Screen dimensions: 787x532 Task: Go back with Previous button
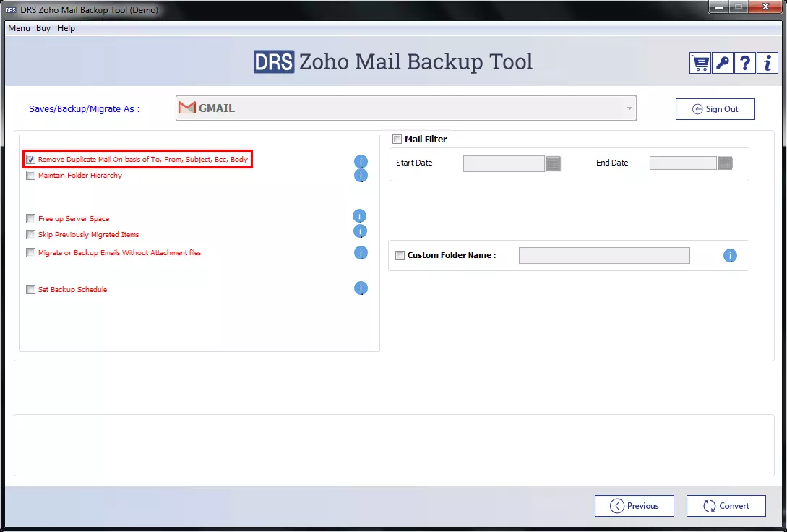click(x=635, y=506)
